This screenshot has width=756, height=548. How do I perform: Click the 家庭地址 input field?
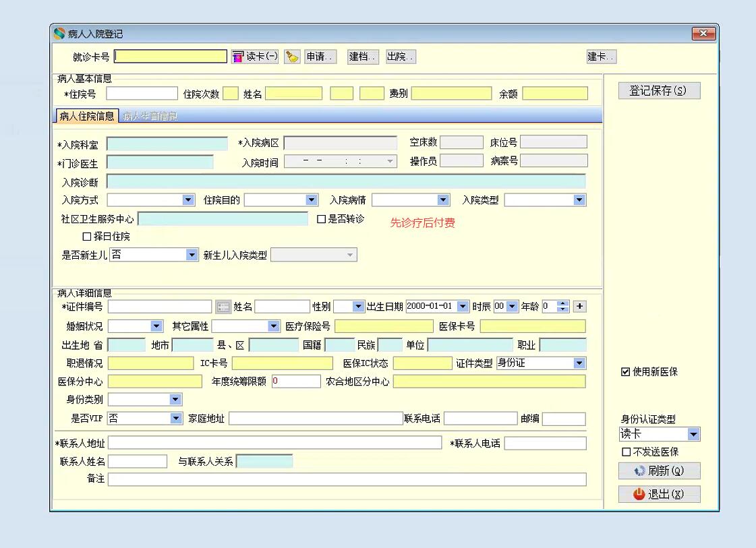point(316,419)
